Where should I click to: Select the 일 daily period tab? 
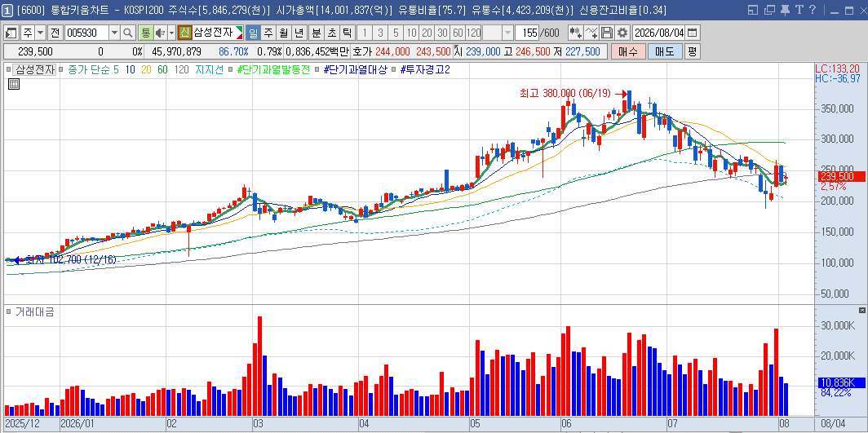[x=253, y=33]
